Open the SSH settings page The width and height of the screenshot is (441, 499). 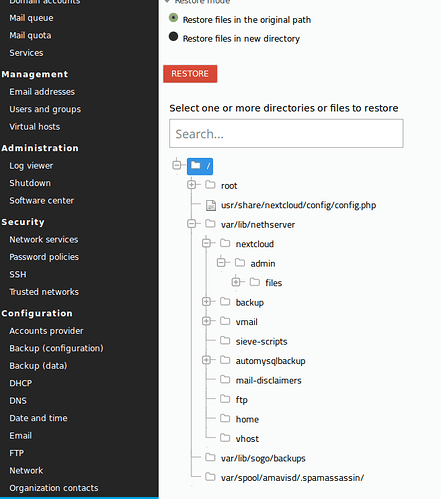(x=18, y=274)
